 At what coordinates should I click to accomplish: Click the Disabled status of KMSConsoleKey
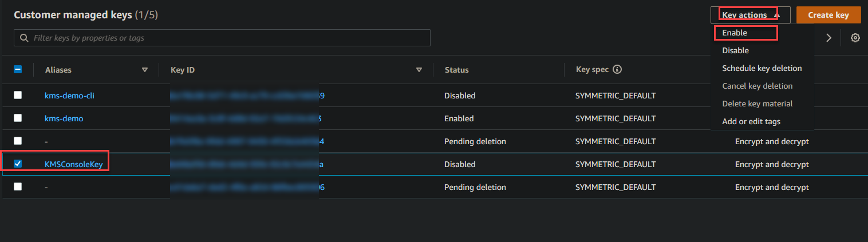coord(460,164)
